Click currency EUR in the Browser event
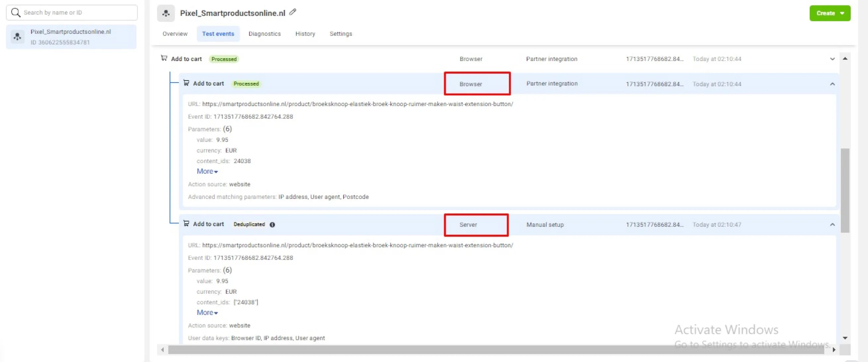 tap(231, 150)
